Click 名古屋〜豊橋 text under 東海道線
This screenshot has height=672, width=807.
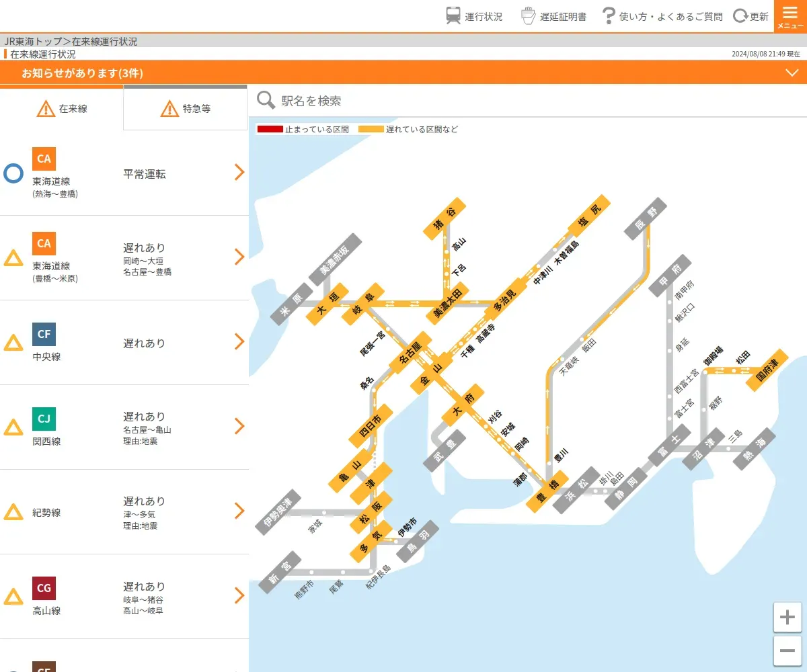[x=147, y=271]
